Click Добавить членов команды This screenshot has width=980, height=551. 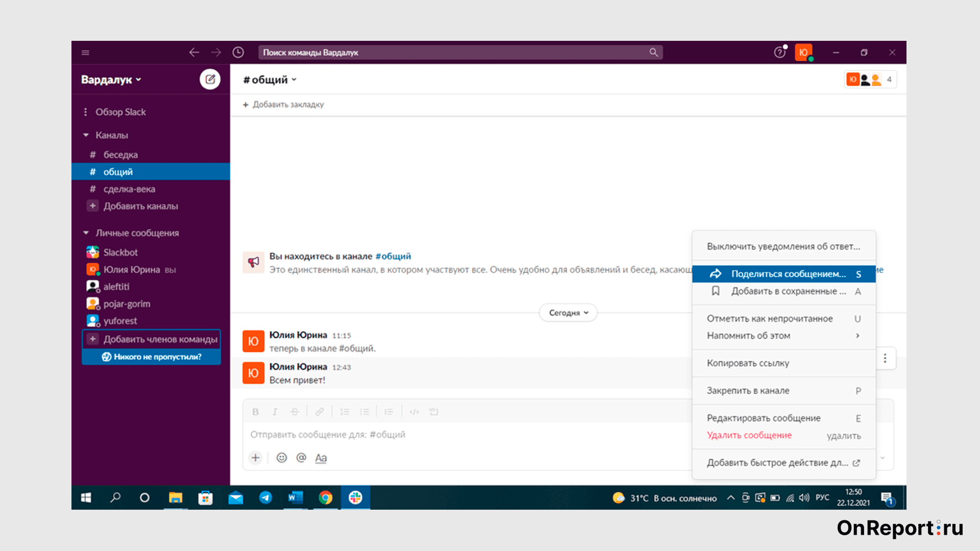(152, 339)
